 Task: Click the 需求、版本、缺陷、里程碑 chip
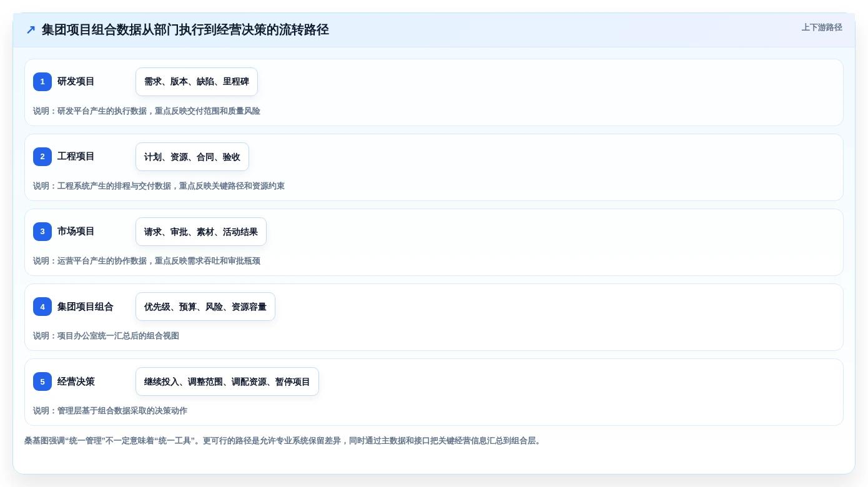click(197, 82)
